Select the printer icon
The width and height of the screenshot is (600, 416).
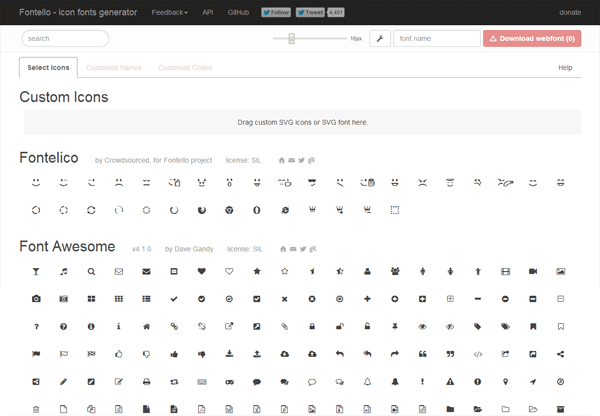[147, 382]
